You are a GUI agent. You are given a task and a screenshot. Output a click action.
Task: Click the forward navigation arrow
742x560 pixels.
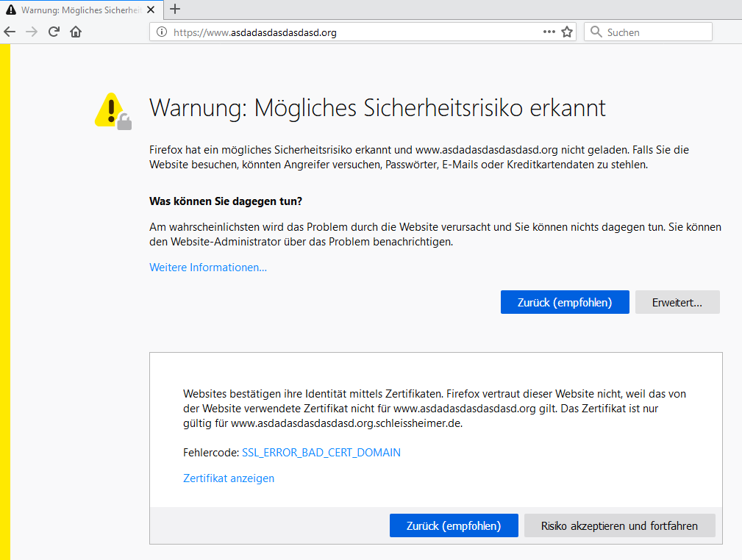pos(31,32)
